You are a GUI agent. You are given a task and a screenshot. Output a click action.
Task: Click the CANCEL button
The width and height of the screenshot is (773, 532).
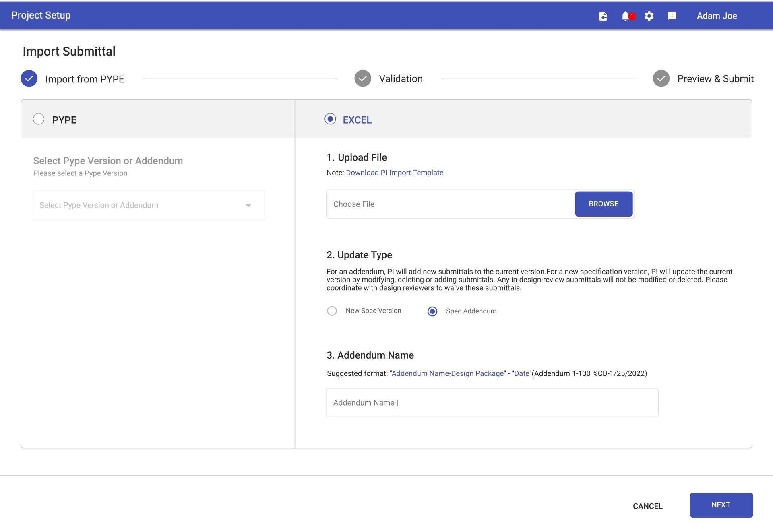coord(647,506)
